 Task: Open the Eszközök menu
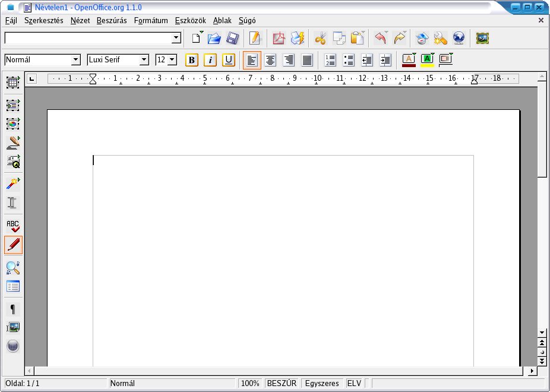[x=191, y=21]
